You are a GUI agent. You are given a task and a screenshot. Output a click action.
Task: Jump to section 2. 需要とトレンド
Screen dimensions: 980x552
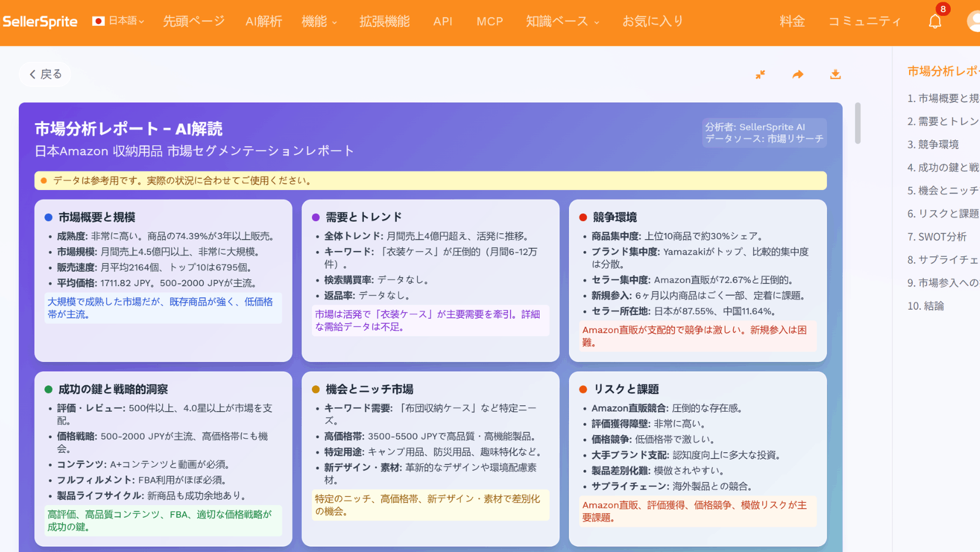pos(943,121)
